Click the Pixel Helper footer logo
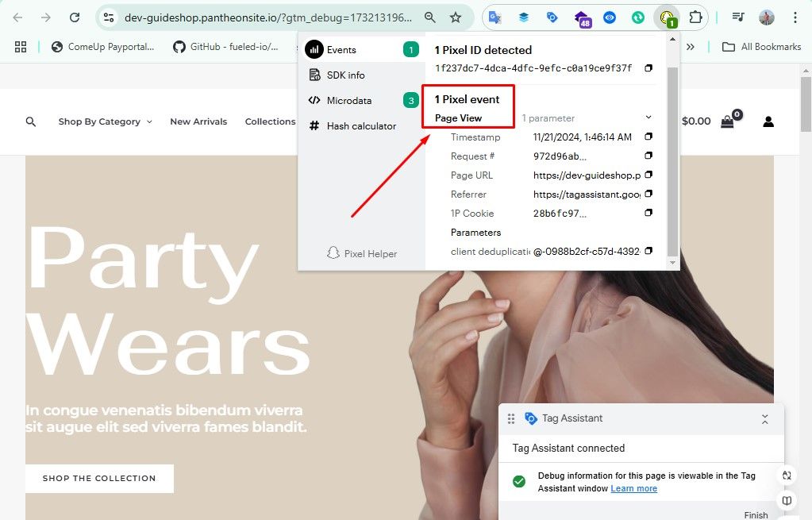The width and height of the screenshot is (812, 520). pos(362,253)
